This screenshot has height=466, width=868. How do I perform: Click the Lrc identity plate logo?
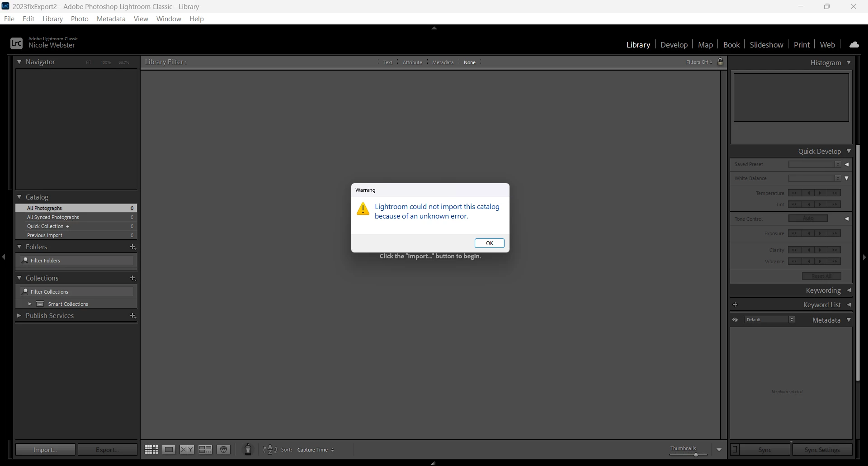[x=17, y=43]
